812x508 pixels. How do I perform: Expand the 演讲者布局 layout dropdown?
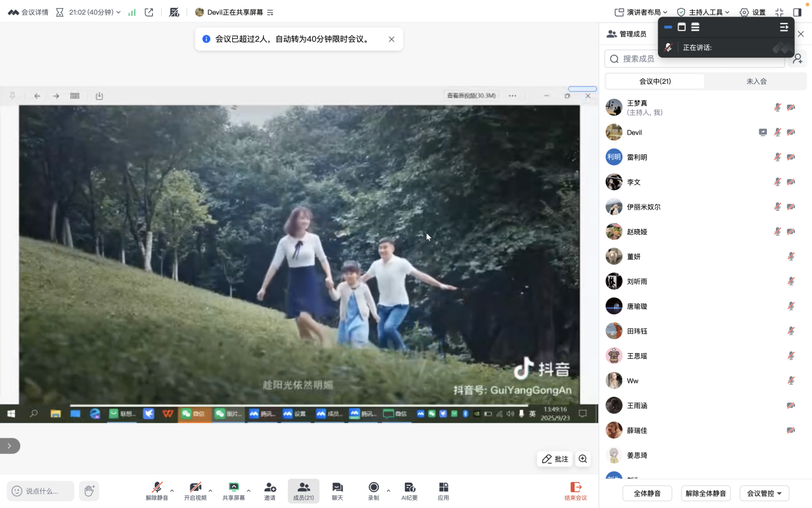click(x=641, y=12)
